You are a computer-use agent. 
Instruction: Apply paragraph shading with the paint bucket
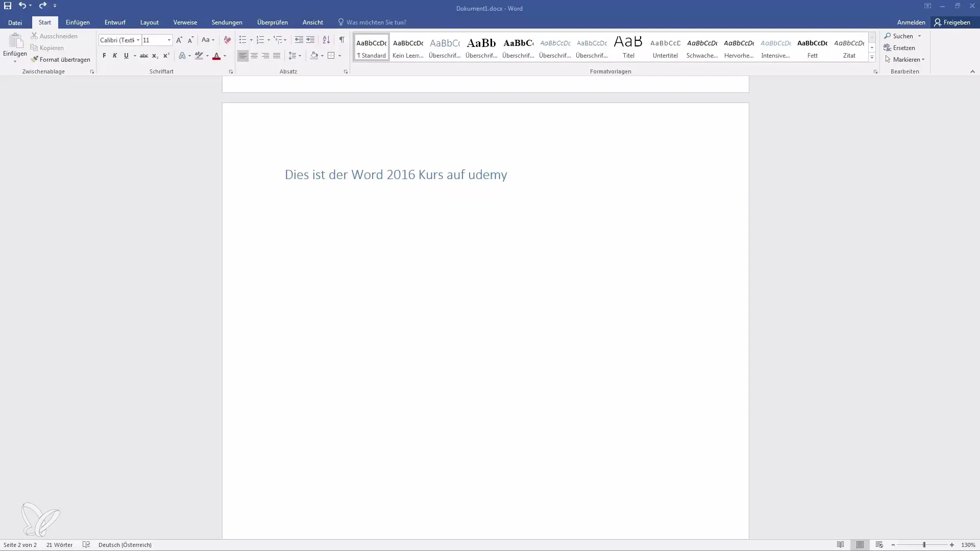pyautogui.click(x=314, y=56)
